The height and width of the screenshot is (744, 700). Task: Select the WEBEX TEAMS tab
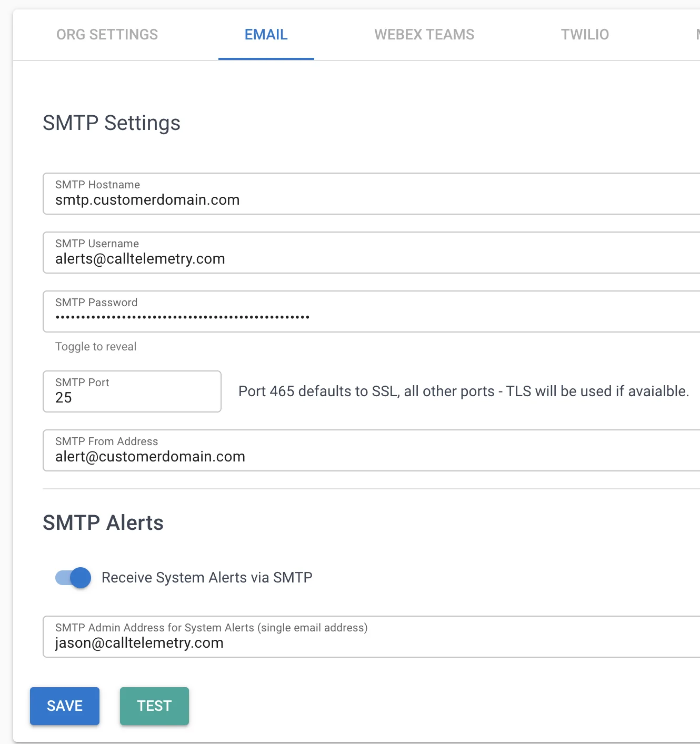(x=424, y=34)
